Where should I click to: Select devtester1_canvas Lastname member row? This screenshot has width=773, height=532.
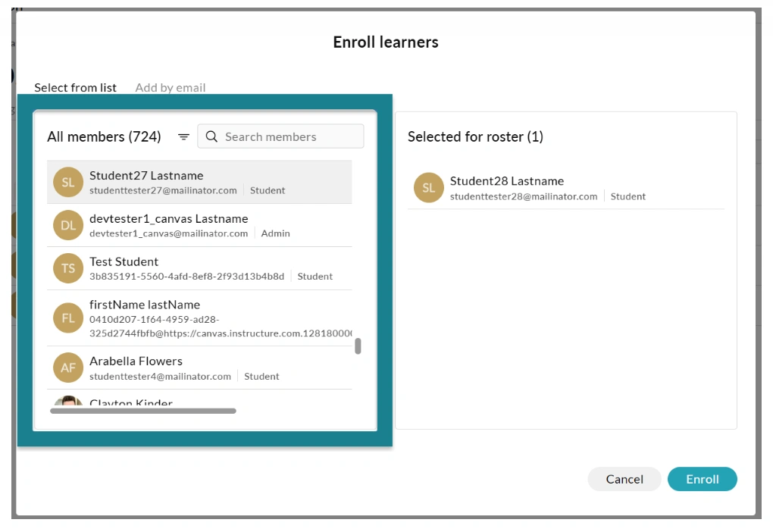click(x=199, y=225)
